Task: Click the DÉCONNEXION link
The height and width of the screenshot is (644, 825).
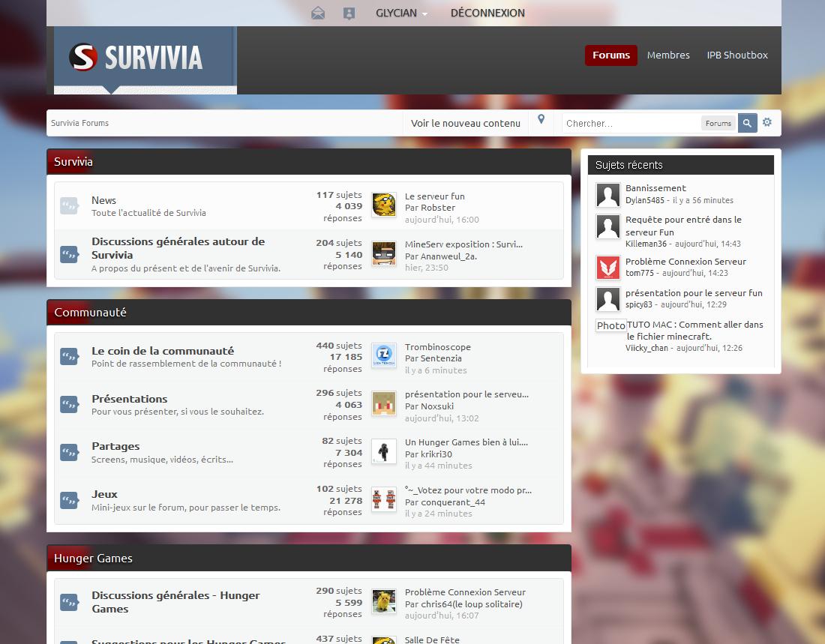Action: (487, 13)
